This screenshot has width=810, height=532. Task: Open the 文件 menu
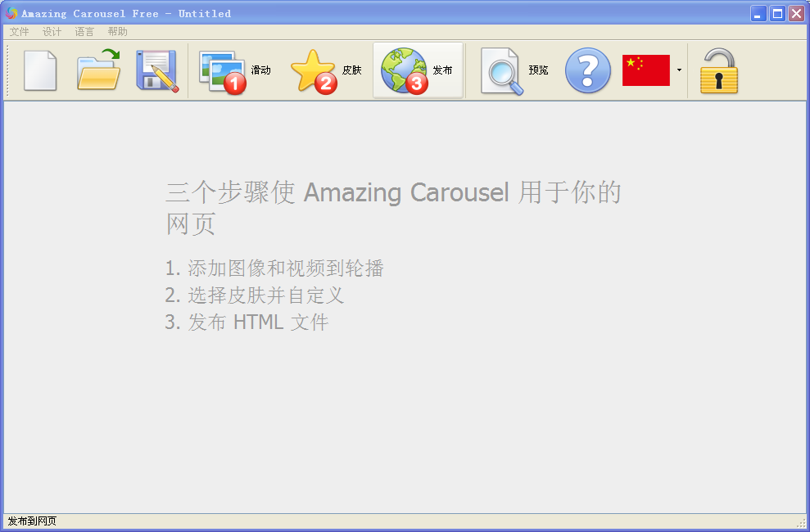[19, 31]
